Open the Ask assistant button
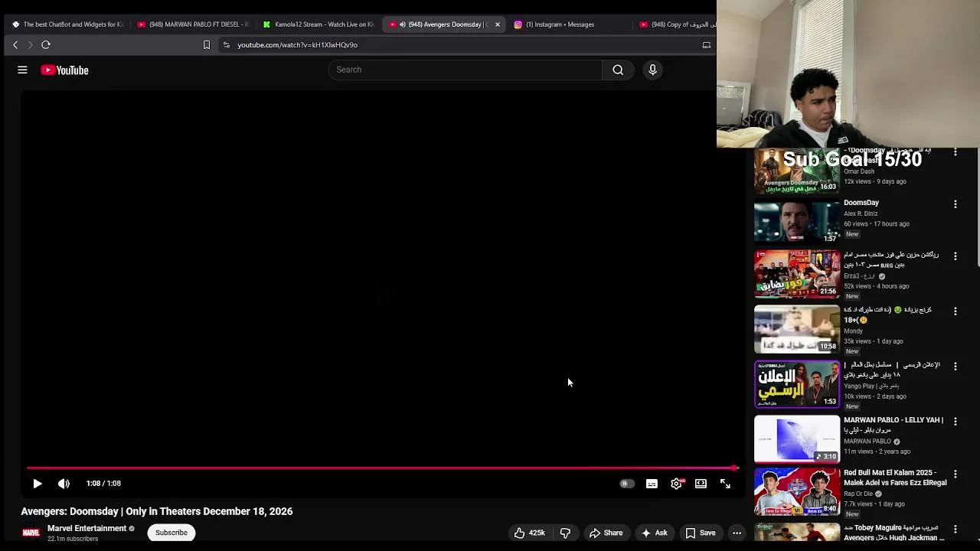This screenshot has width=980, height=551. 655,533
